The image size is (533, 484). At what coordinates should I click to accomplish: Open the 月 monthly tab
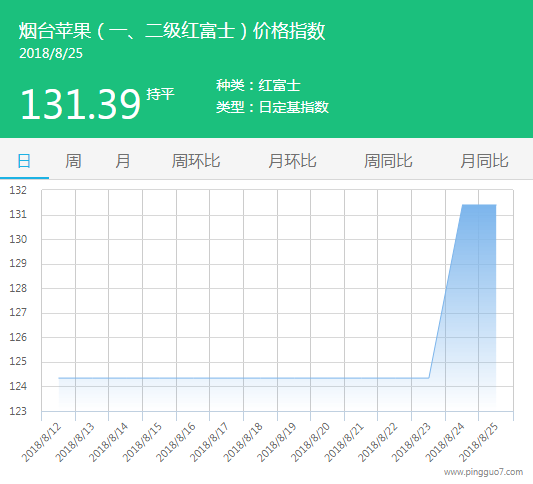(x=122, y=161)
